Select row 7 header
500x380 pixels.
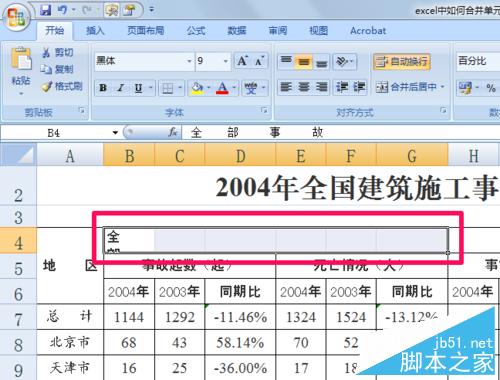click(18, 319)
